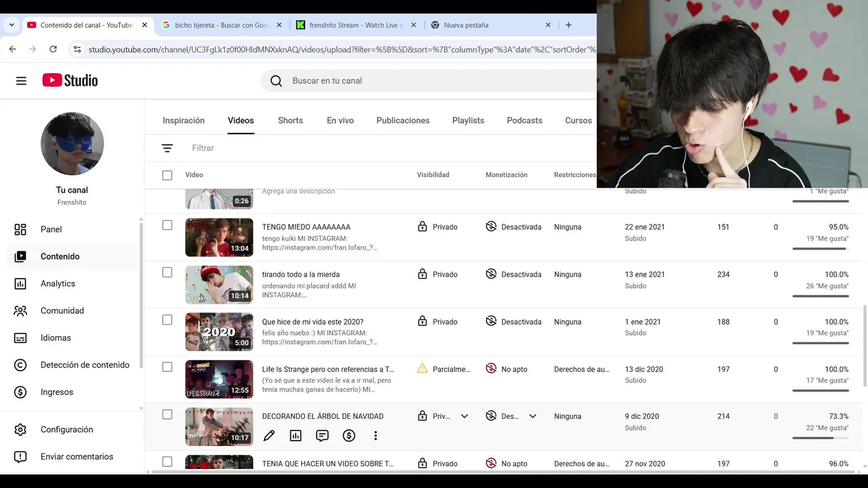Open the TENGO MIEDO AAAAAAAA video title
This screenshot has height=488, width=868.
[x=307, y=227]
